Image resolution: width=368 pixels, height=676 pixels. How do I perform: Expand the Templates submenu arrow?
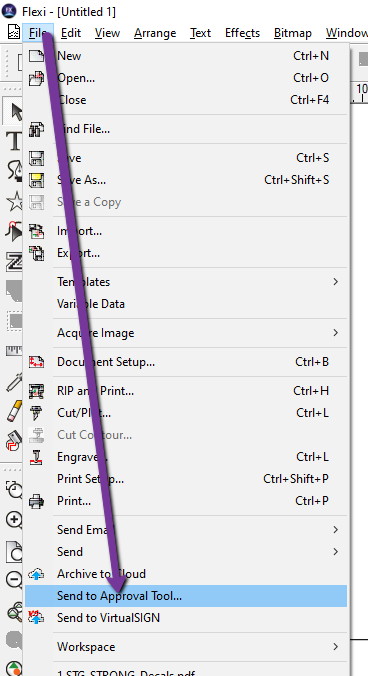(336, 282)
